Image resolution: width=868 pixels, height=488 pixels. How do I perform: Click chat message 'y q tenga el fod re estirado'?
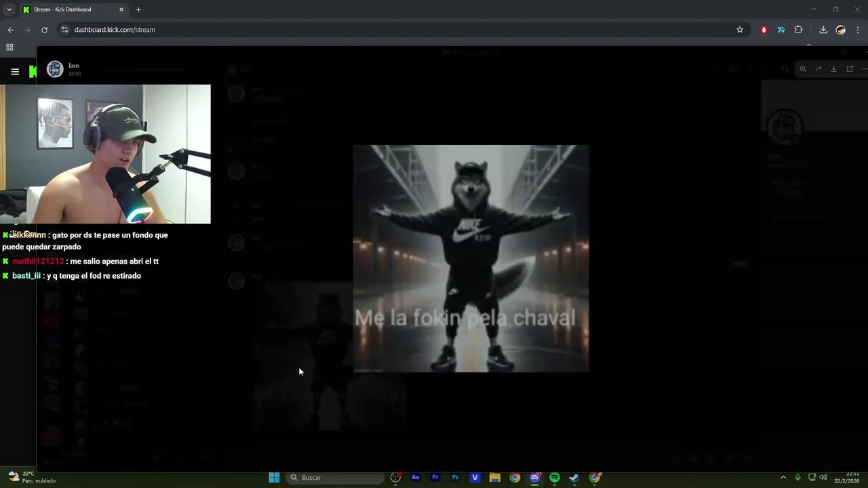[94, 276]
